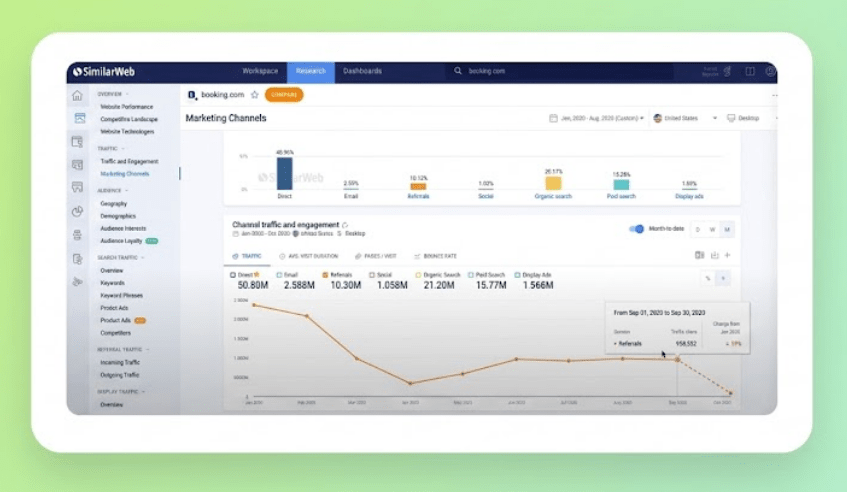Viewport: 847px width, 492px height.
Task: Click the Excel export icon above chart
Action: 700,255
